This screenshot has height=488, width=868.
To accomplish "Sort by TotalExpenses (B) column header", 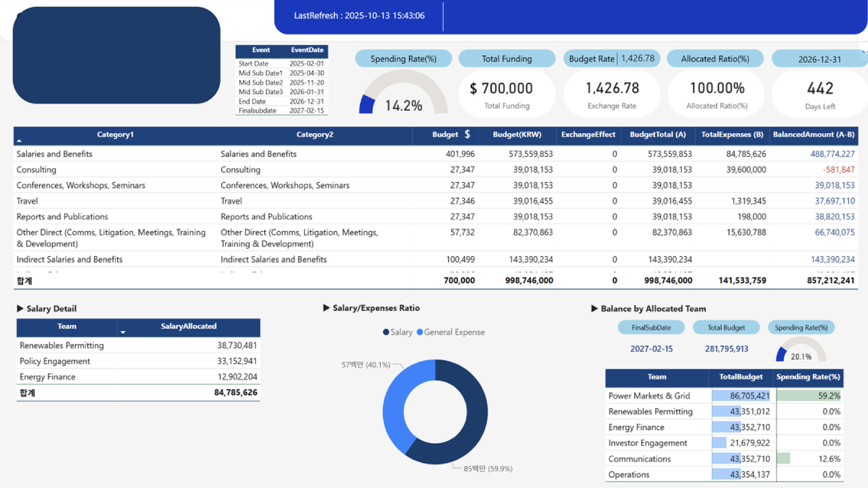I will [x=732, y=135].
